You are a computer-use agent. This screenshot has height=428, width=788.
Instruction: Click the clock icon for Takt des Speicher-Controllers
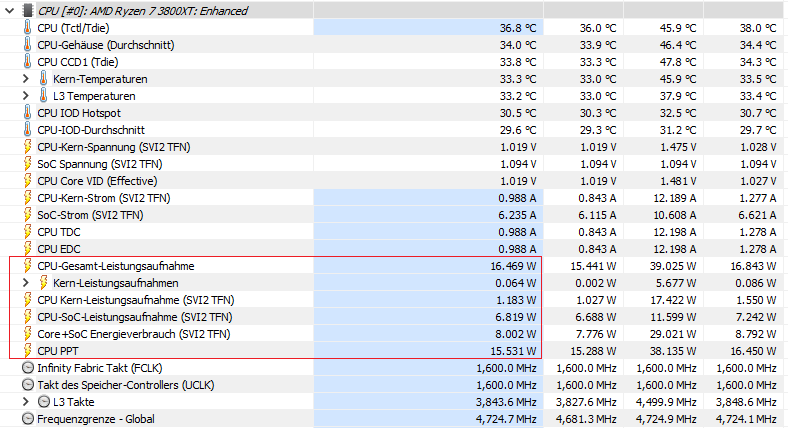click(x=28, y=385)
